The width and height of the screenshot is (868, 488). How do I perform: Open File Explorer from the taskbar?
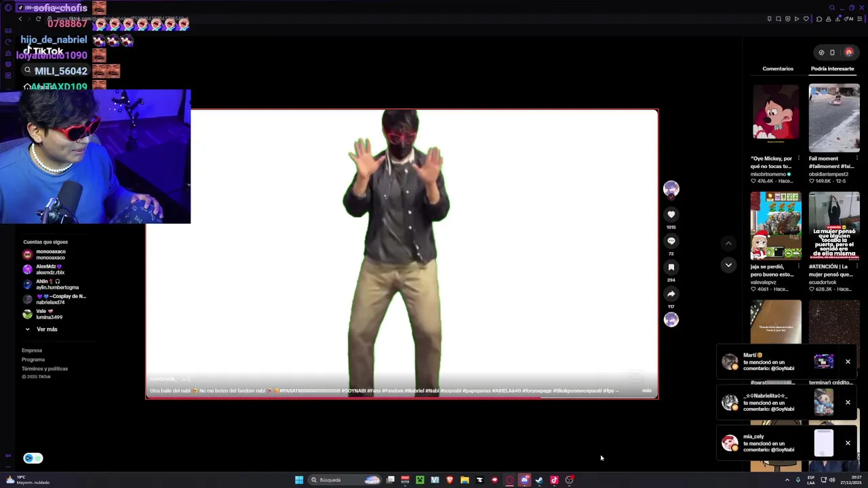pos(465,480)
